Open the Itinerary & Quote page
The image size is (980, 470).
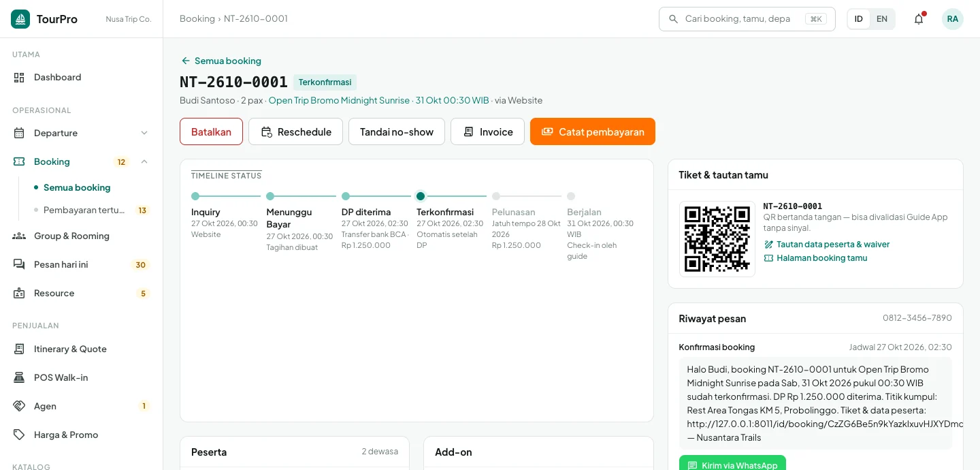[x=82, y=349]
